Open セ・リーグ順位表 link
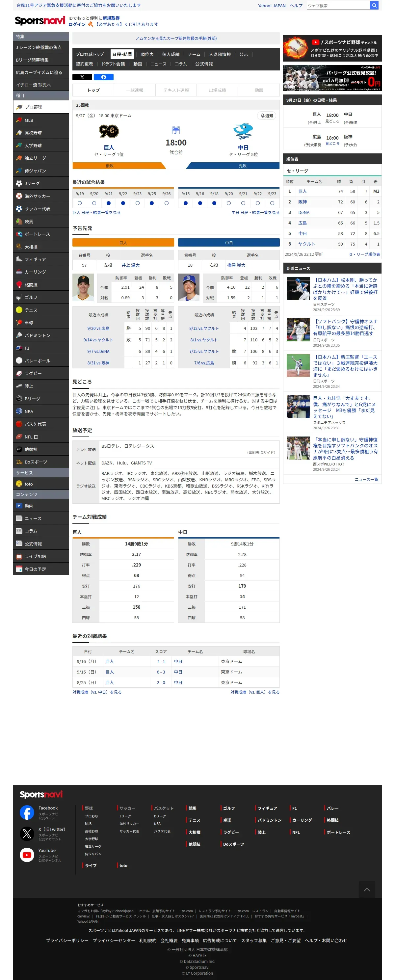The image size is (395, 980). [364, 254]
